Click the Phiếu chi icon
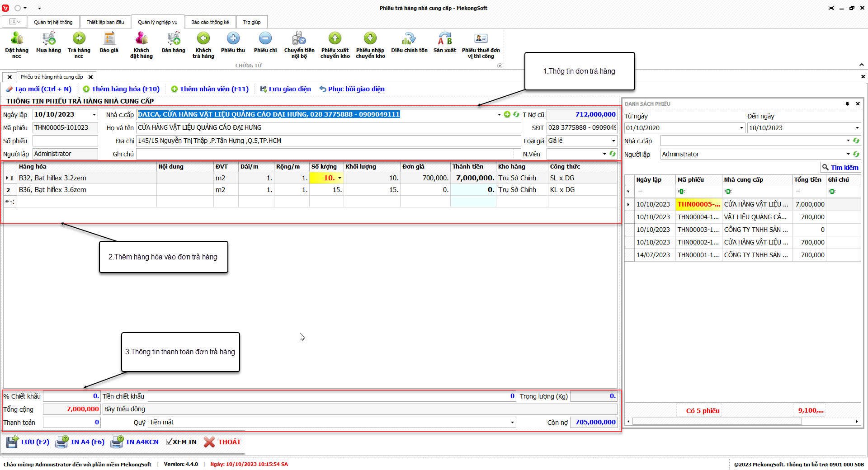Screen dimensions: 868x470 (265, 39)
